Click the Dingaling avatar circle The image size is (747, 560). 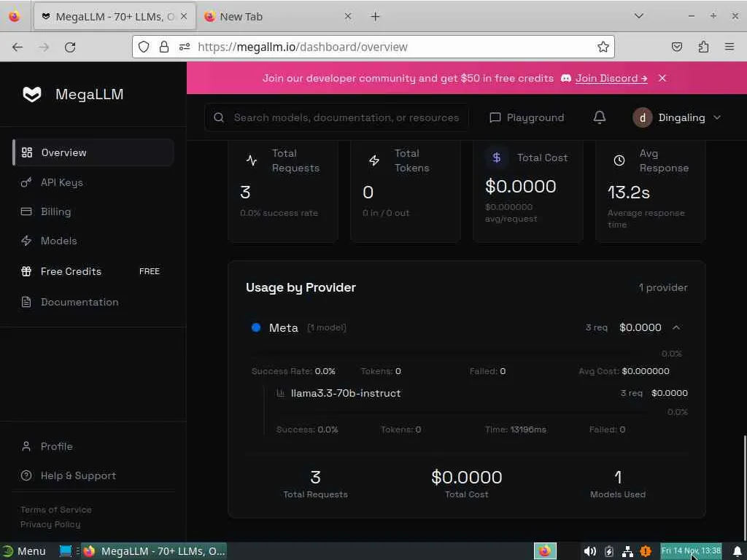tap(642, 117)
